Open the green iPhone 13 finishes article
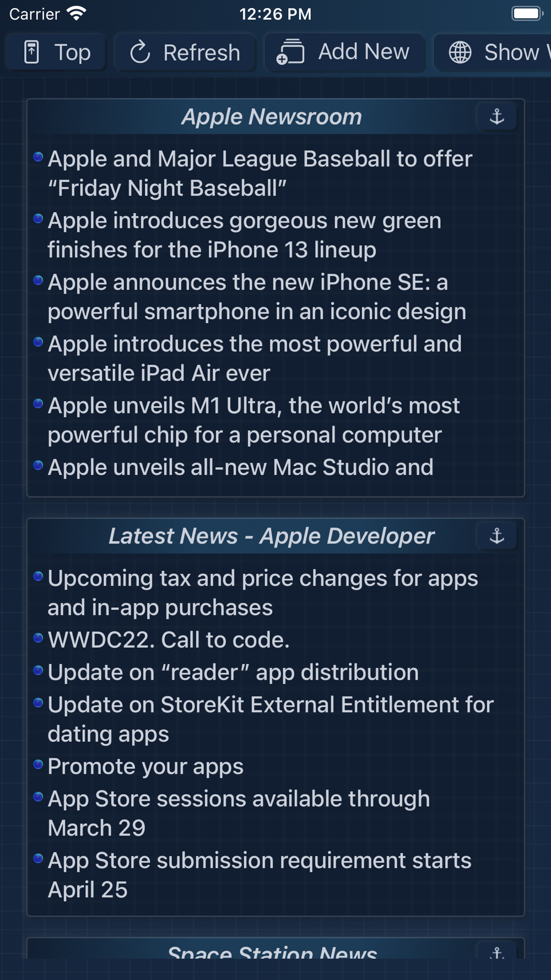Image resolution: width=551 pixels, height=980 pixels. (x=245, y=235)
